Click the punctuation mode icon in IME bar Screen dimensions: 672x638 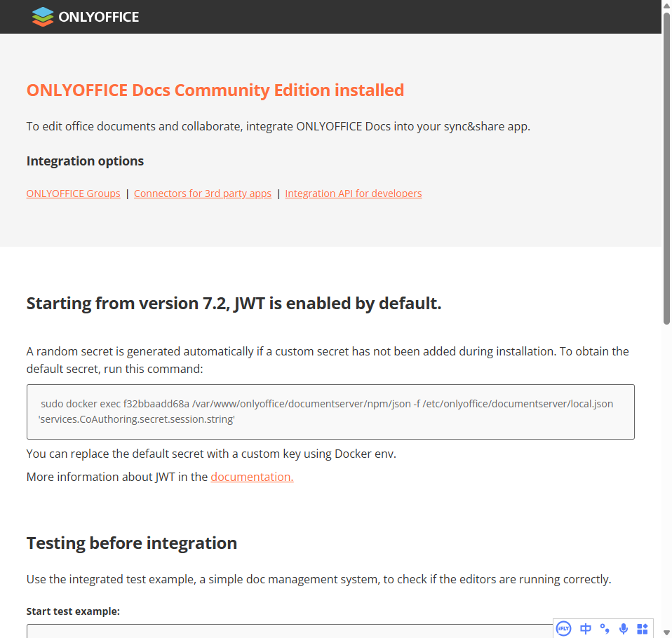605,629
